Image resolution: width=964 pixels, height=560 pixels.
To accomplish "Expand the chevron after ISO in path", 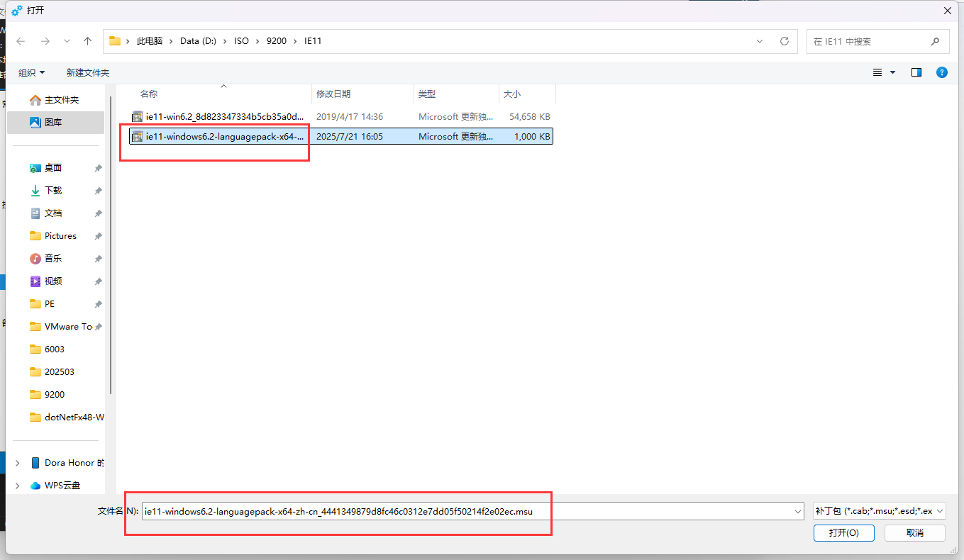I will pyautogui.click(x=258, y=41).
